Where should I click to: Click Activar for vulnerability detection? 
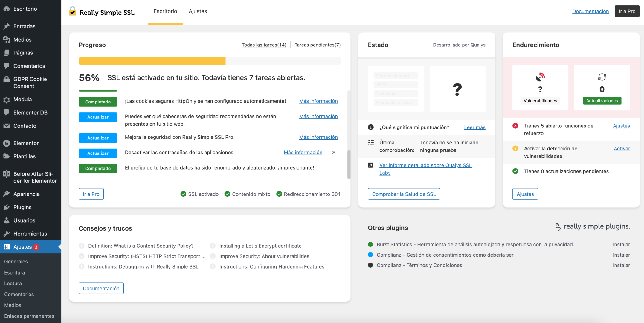622,149
